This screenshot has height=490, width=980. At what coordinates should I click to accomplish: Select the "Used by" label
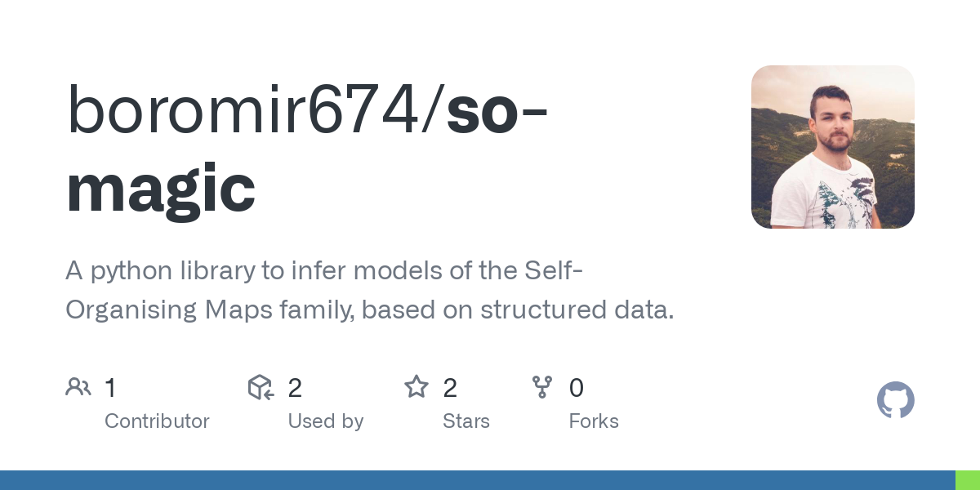[325, 421]
